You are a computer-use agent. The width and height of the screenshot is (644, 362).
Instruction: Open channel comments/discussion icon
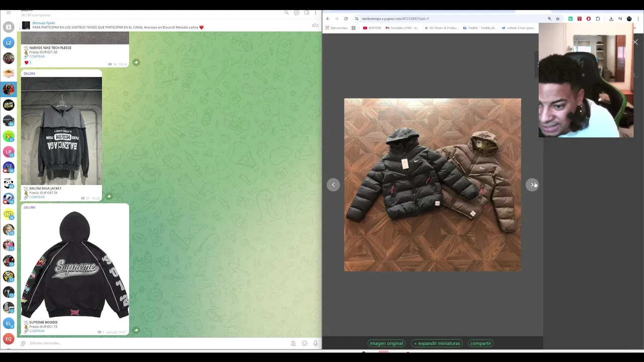click(x=296, y=13)
